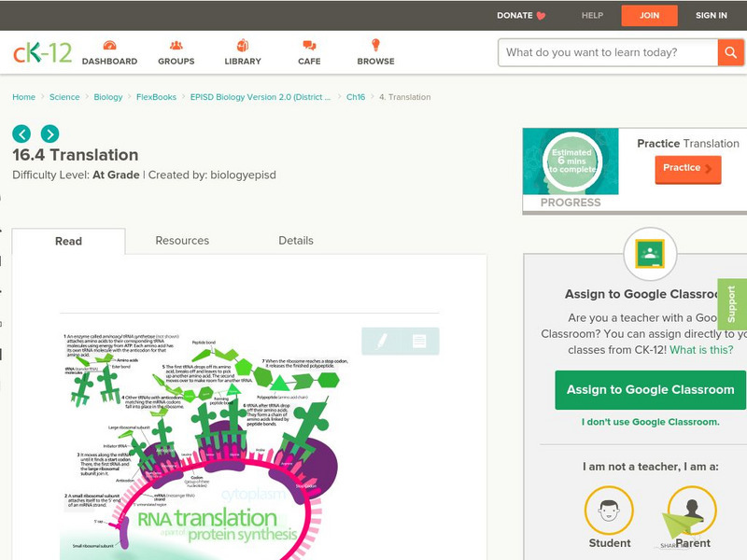
Task: Click the orange Practice button
Action: (x=688, y=169)
